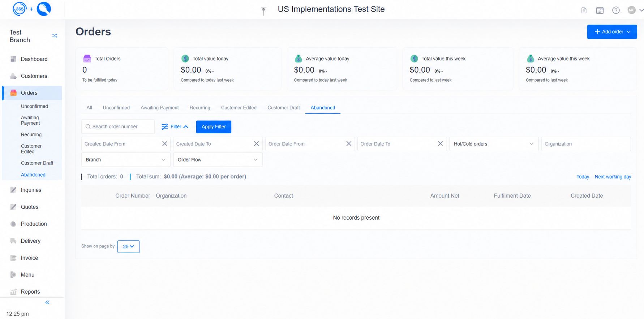Collapse the sidebar with double chevron icon
Image resolution: width=644 pixels, height=319 pixels.
tap(47, 302)
